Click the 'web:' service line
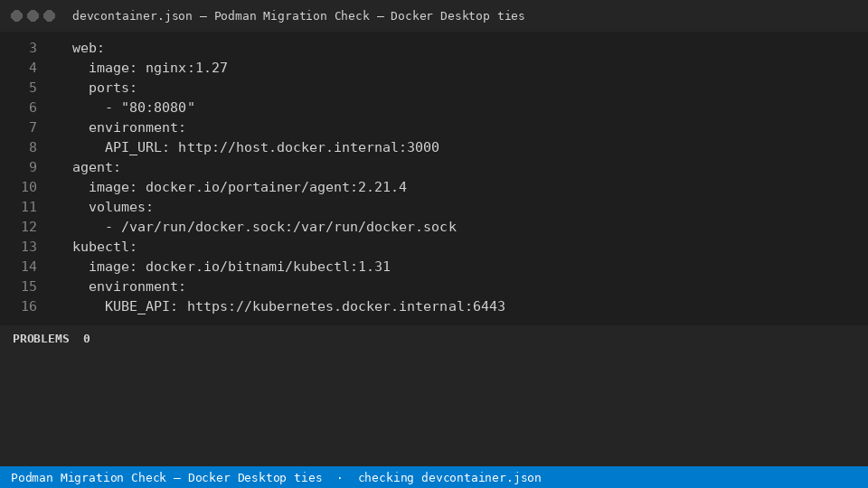The height and width of the screenshot is (488, 868). [x=88, y=48]
